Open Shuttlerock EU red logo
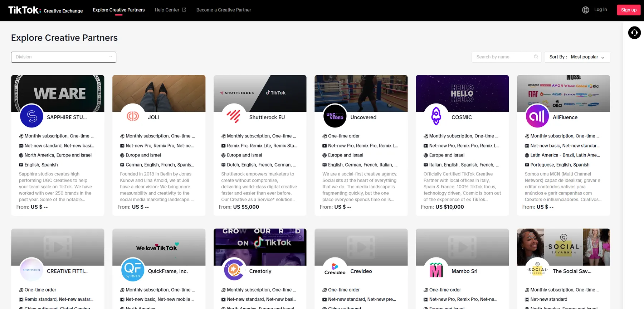 [x=234, y=116]
